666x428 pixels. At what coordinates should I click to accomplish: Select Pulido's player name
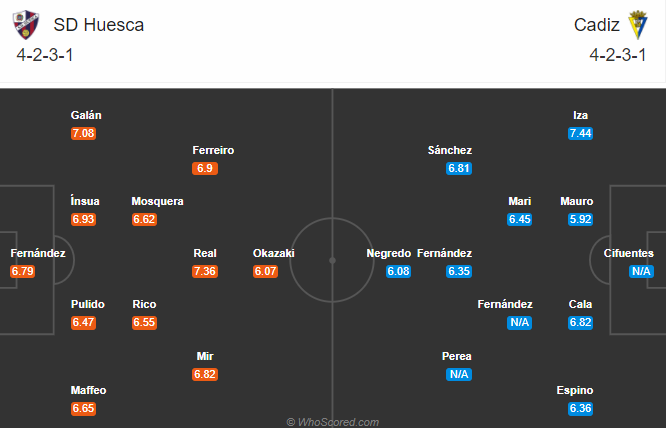[87, 304]
